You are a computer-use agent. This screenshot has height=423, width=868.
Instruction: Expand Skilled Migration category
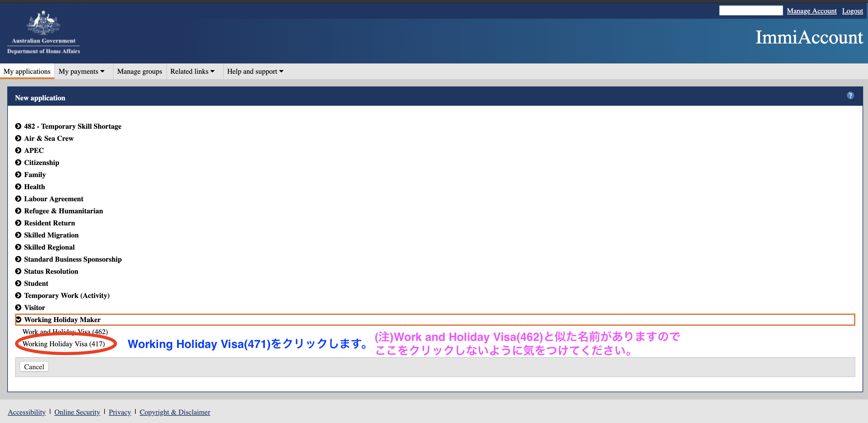[x=51, y=235]
